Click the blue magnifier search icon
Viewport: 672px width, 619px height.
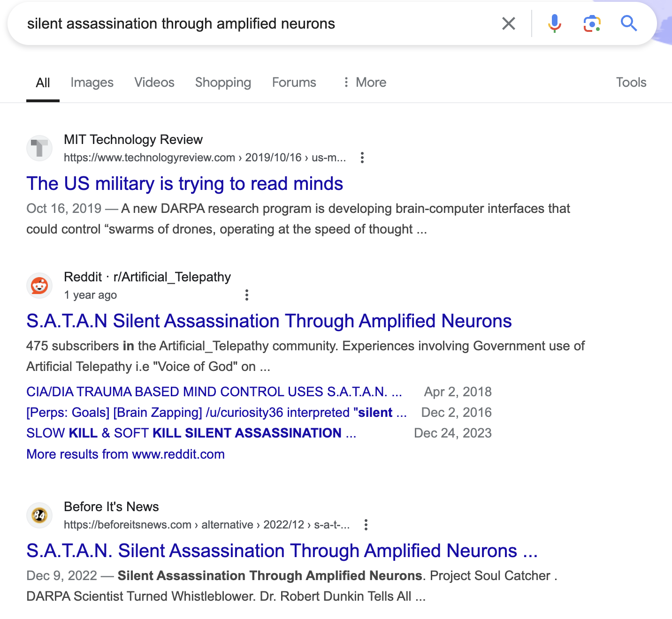click(629, 23)
